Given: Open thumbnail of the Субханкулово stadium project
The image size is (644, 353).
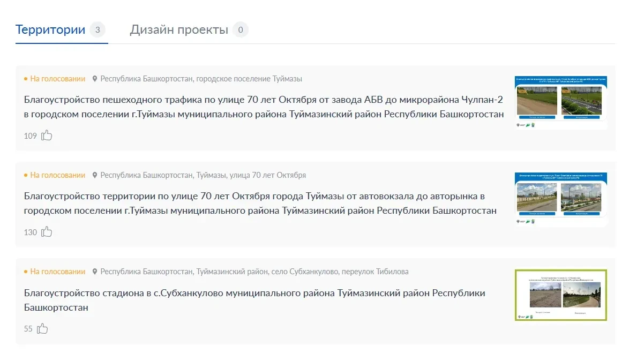Looking at the screenshot, I should point(561,295).
